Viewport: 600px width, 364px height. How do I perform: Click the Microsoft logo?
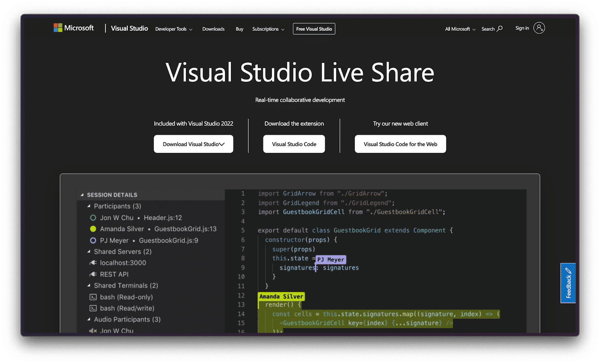pyautogui.click(x=73, y=28)
